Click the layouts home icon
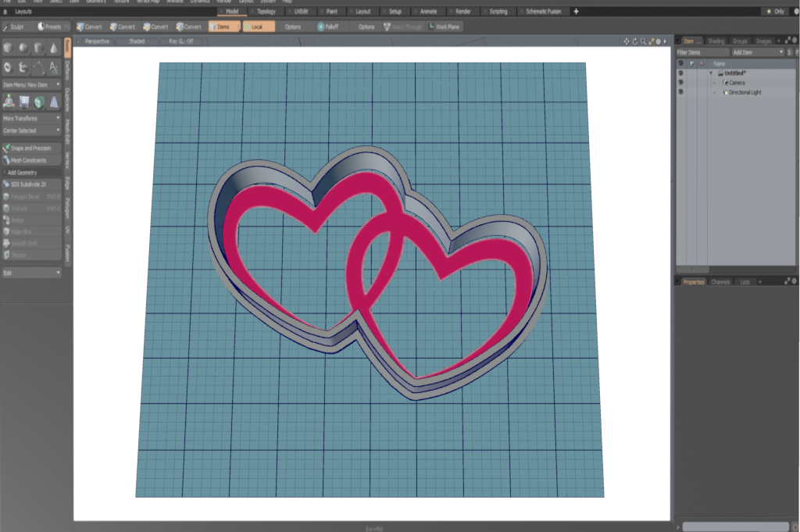The width and height of the screenshot is (800, 532). (5, 11)
